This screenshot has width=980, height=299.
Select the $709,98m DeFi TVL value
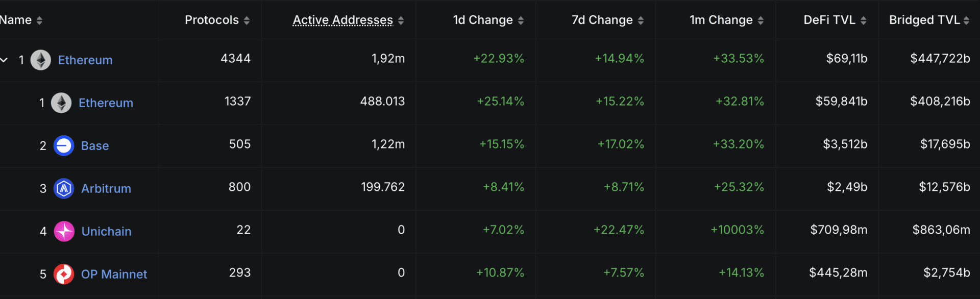839,230
